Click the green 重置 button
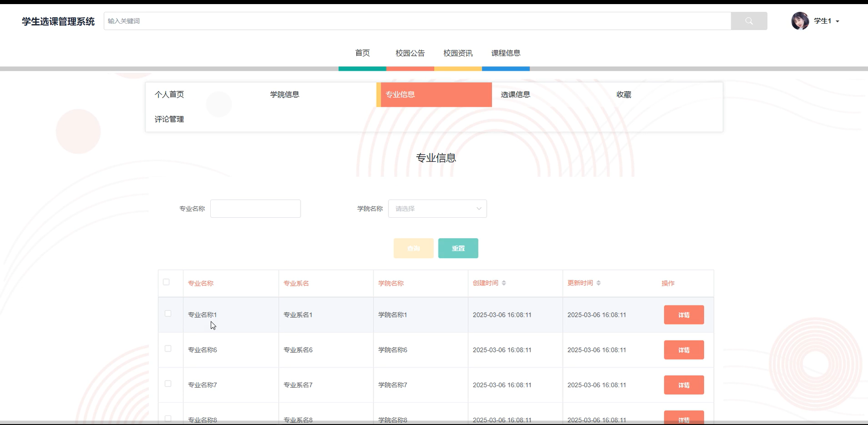The height and width of the screenshot is (425, 868). [458, 248]
